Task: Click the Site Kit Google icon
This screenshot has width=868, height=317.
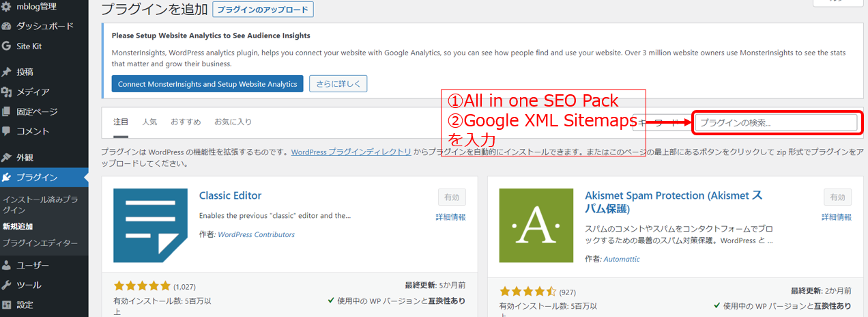Action: point(7,46)
